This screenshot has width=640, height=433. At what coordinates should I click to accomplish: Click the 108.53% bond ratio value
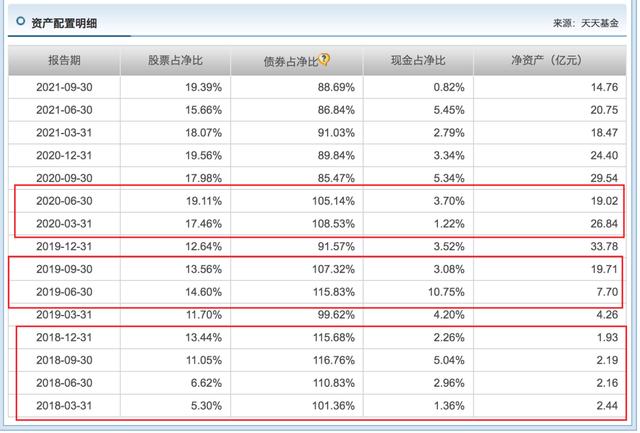(334, 224)
